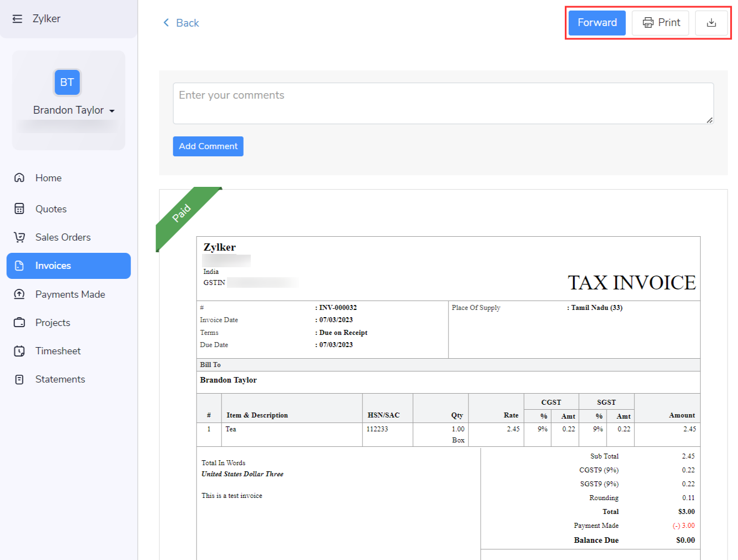The width and height of the screenshot is (738, 560).
Task: Select the Statements document icon
Action: click(x=19, y=379)
